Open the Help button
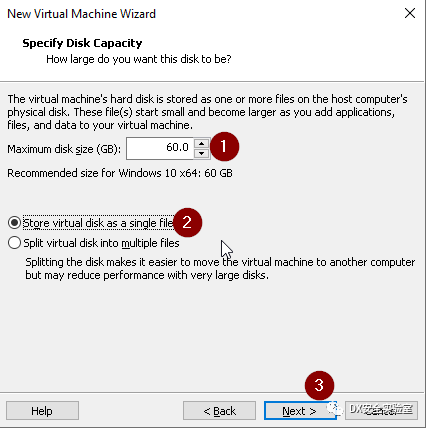 click(x=42, y=411)
